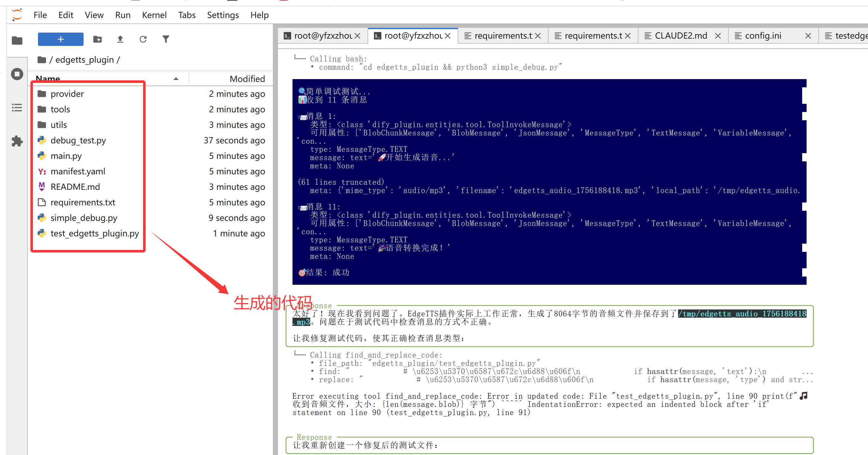This screenshot has height=455, width=868.
Task: Open the Tabs menu
Action: point(187,15)
